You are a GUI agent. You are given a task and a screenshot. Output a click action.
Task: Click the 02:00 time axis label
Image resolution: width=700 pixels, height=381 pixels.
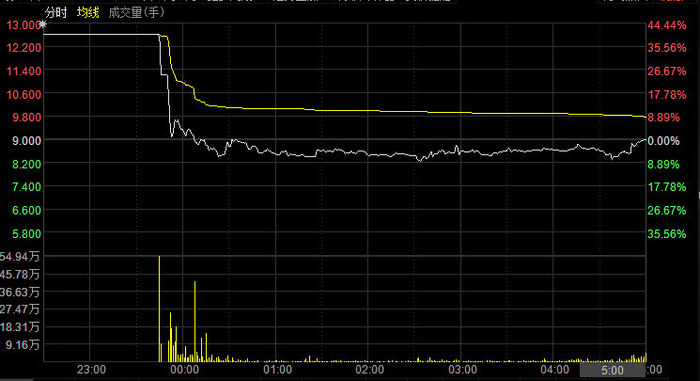pyautogui.click(x=370, y=369)
